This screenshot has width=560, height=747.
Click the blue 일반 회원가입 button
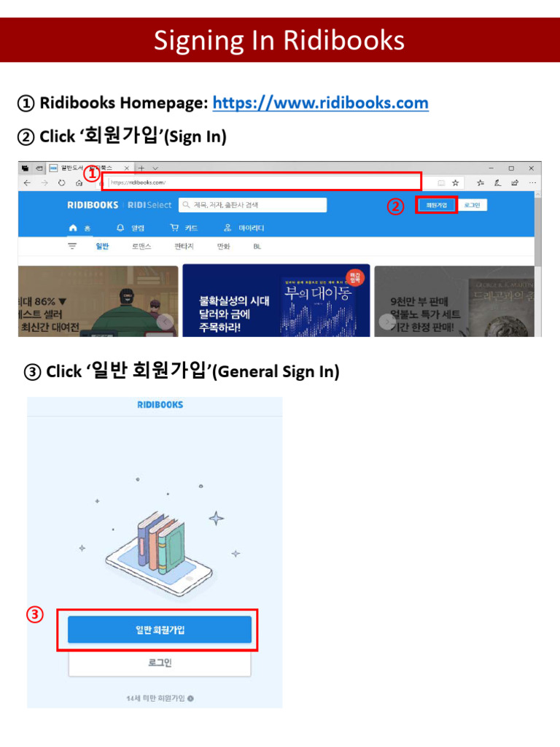[160, 630]
